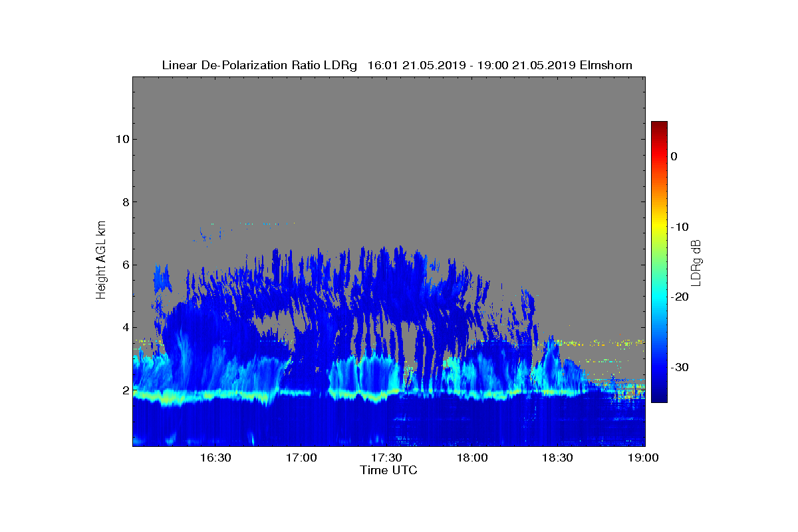Click the 18:00 time tick label

click(x=472, y=458)
